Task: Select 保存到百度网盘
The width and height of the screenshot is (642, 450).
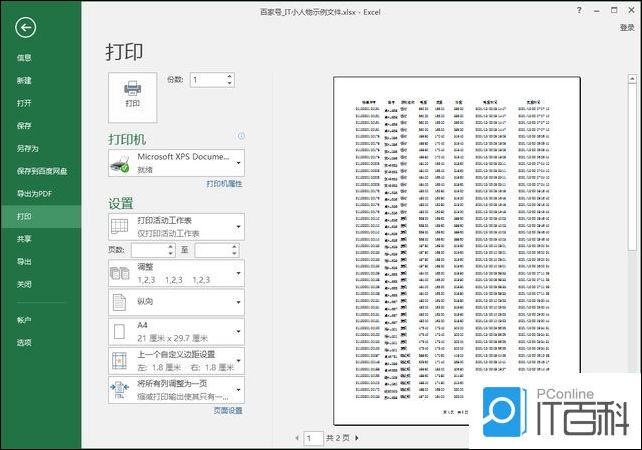Action: [x=42, y=171]
